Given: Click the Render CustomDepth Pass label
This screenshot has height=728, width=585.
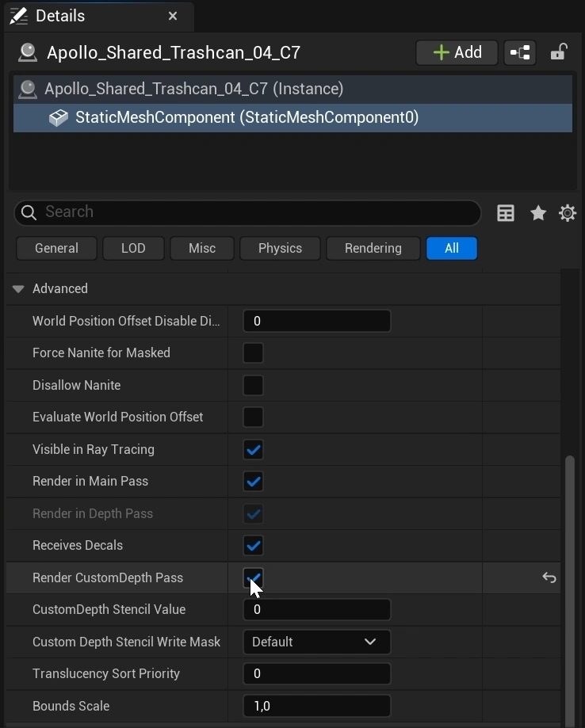Looking at the screenshot, I should click(x=108, y=578).
